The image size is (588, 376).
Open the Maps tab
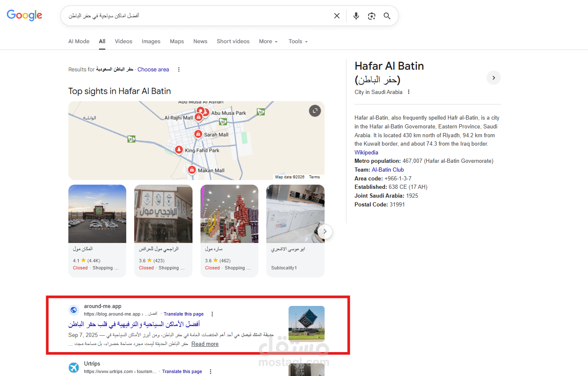(x=177, y=42)
